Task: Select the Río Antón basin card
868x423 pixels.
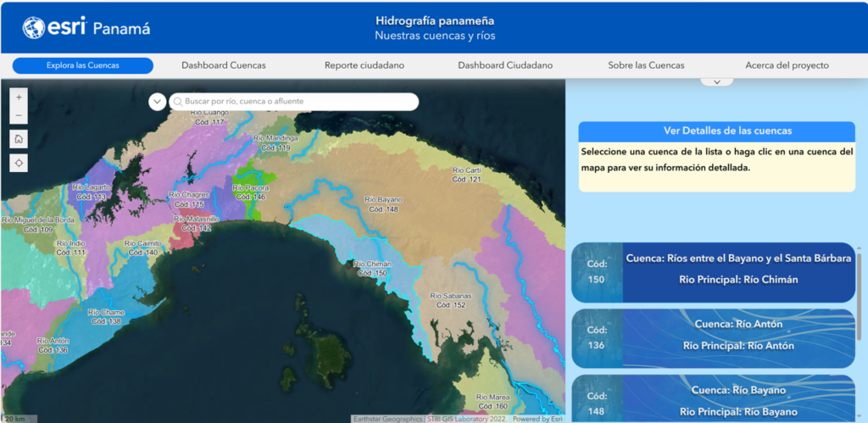Action: 712,337
